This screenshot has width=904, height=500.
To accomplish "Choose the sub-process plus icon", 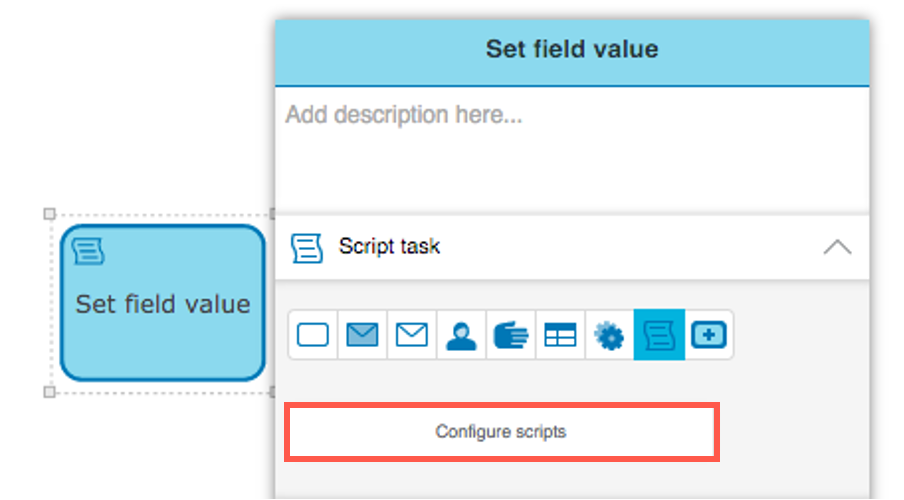I will (x=709, y=335).
